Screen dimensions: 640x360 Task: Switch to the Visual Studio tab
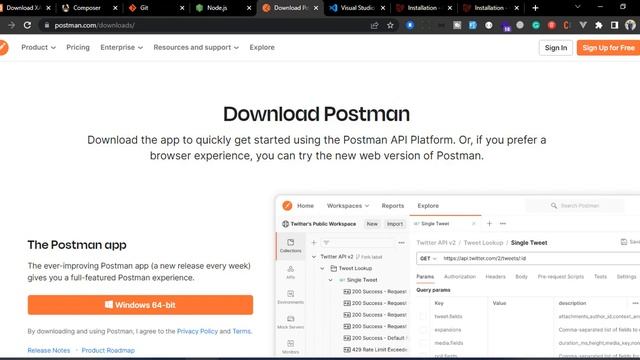(357, 8)
